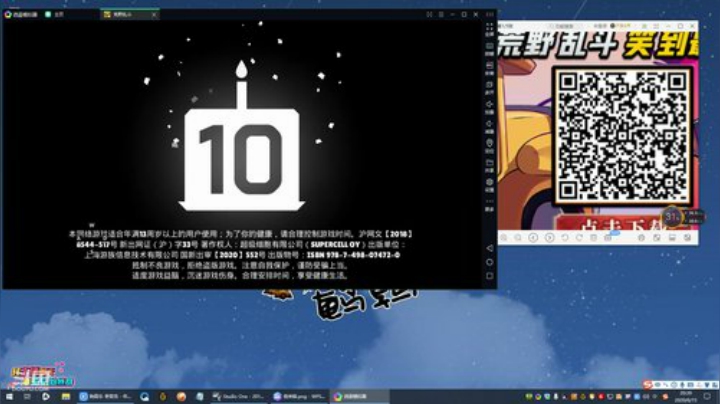Switch to Studio One taskbar button
Image resolution: width=720 pixels, height=404 pixels.
point(237,397)
